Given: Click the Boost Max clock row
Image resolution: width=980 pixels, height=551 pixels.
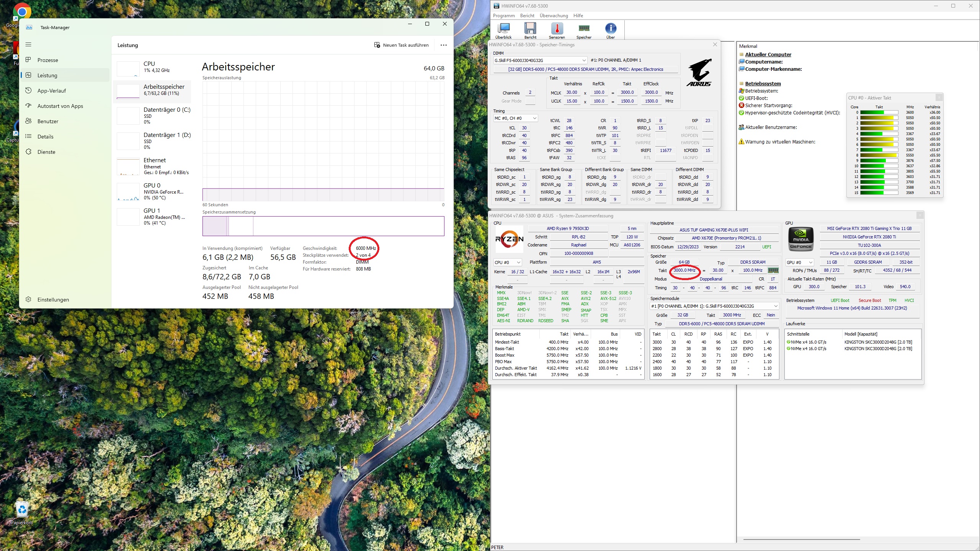Looking at the screenshot, I should click(568, 355).
